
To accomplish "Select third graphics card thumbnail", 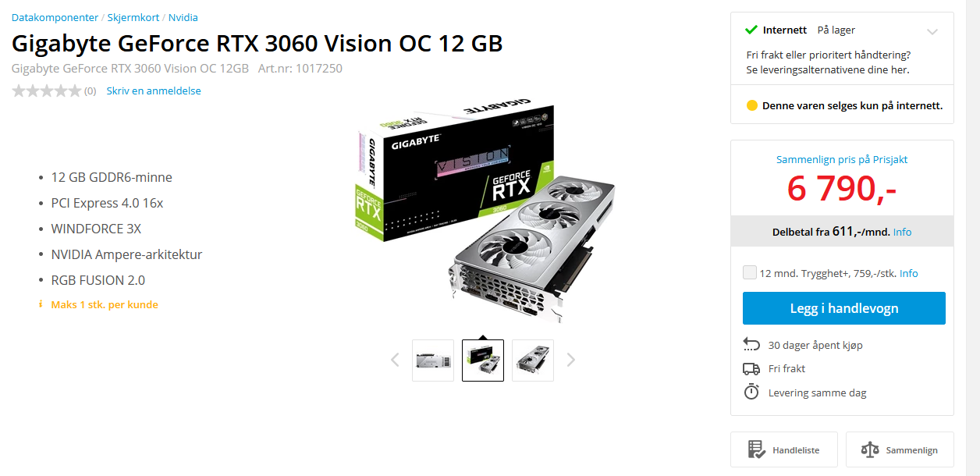I will tap(533, 361).
